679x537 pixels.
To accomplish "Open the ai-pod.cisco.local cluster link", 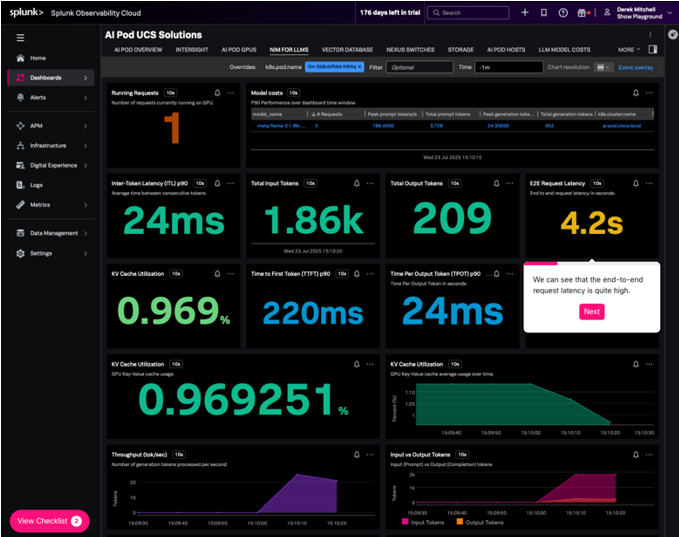I will 621,126.
